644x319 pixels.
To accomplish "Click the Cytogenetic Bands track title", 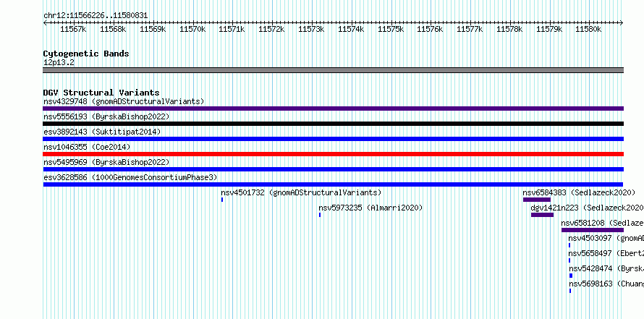I will coord(86,54).
